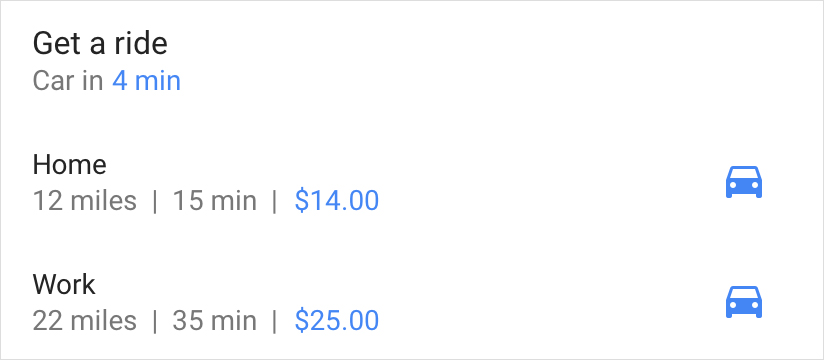This screenshot has width=824, height=360.
Task: Tap the car icon for Work ride
Action: tap(744, 302)
